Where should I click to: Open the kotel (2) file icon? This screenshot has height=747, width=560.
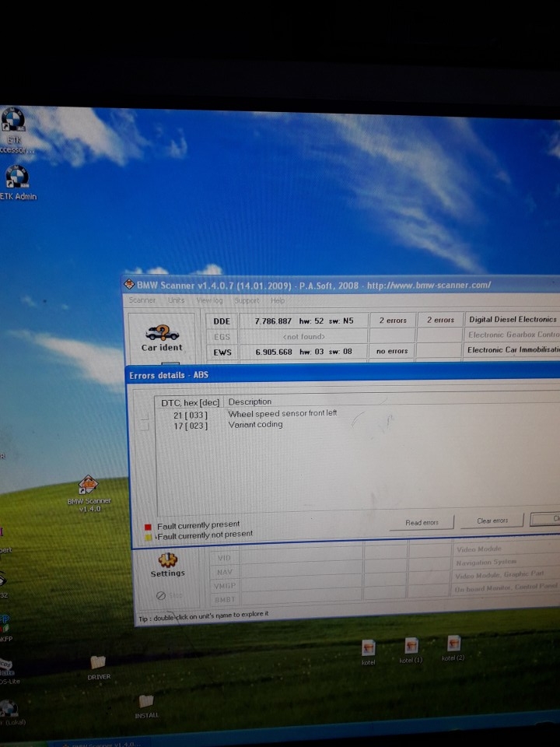[453, 647]
